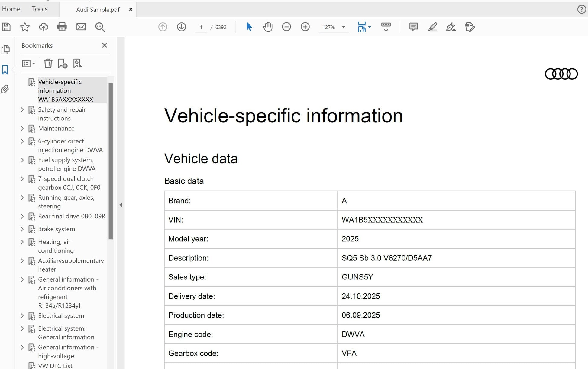Open the zoom percentage dropdown
Viewport: 588px width, 369px height.
pos(343,27)
